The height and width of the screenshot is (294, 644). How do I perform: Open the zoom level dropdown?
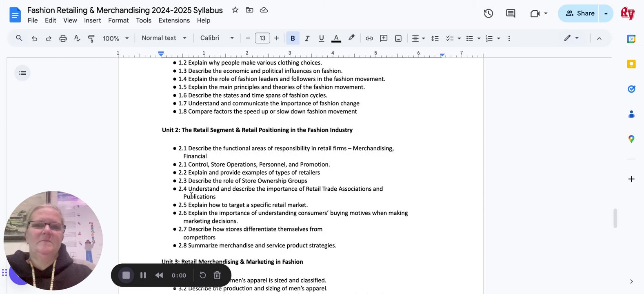pos(116,38)
